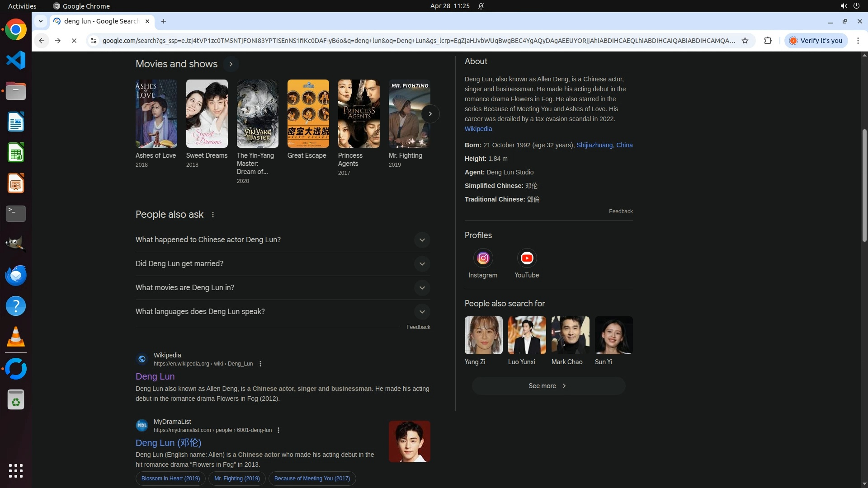This screenshot has height=488, width=868.
Task: Select the 'deng lun - Google Search' tab
Action: click(x=101, y=21)
